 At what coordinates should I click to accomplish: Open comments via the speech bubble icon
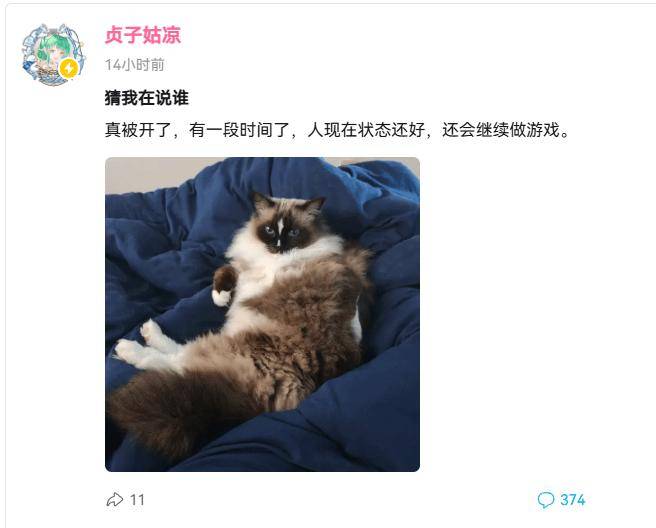click(546, 500)
